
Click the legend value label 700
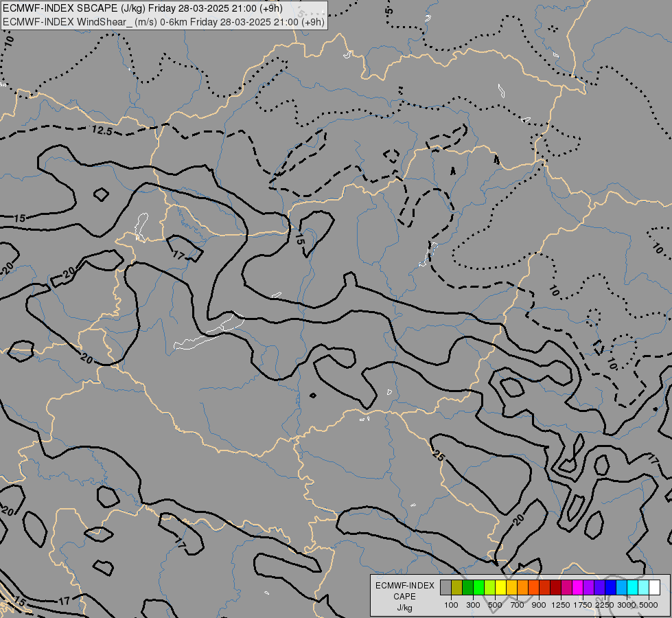point(518,605)
